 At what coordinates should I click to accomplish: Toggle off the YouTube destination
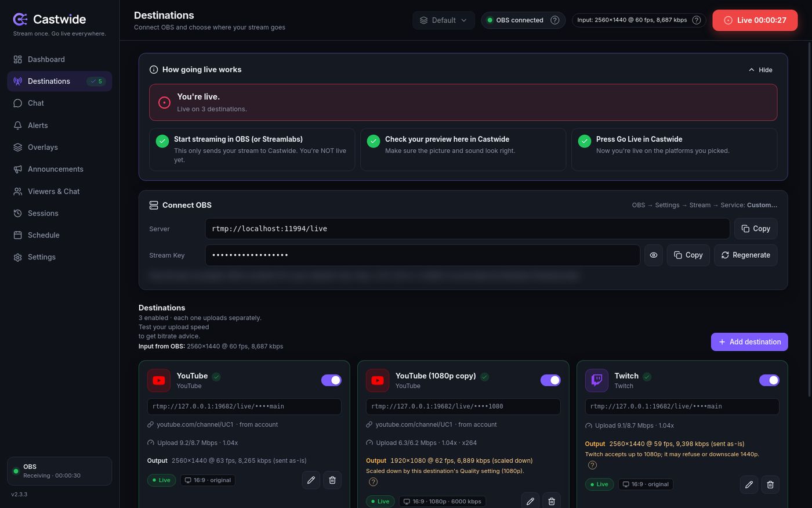331,380
